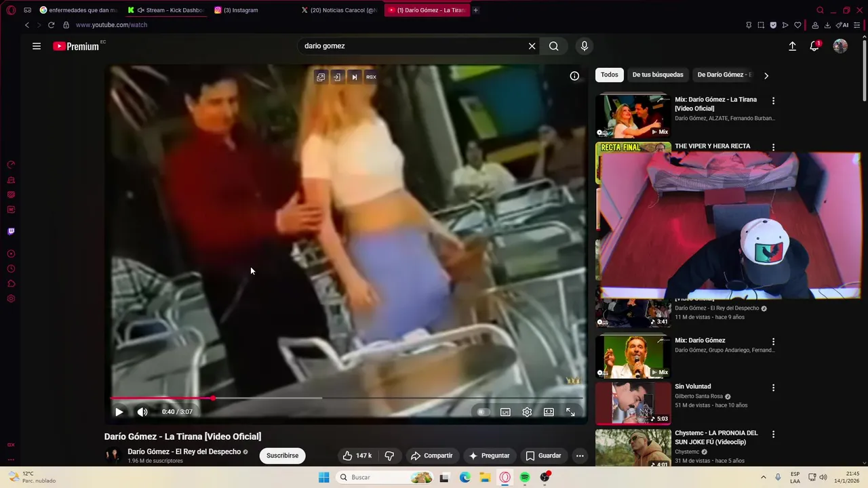Switch to Noticias Caracol X tab
Viewport: 868px width, 488px height.
[x=339, y=10]
